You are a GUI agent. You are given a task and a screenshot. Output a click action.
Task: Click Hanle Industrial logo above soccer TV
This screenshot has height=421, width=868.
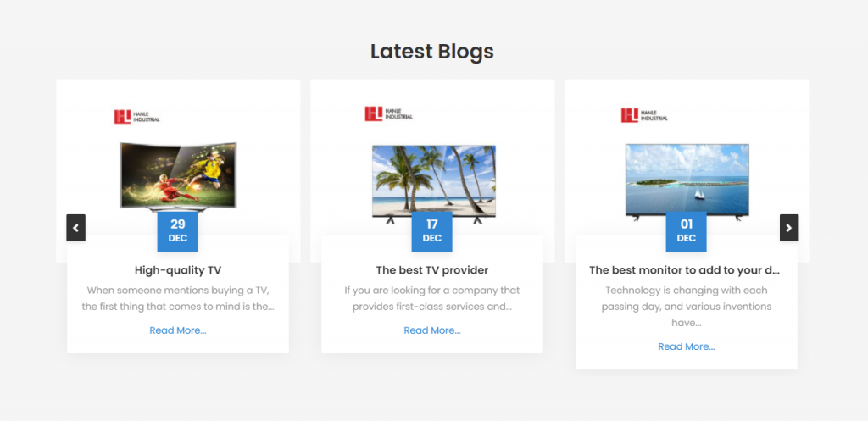tap(136, 117)
